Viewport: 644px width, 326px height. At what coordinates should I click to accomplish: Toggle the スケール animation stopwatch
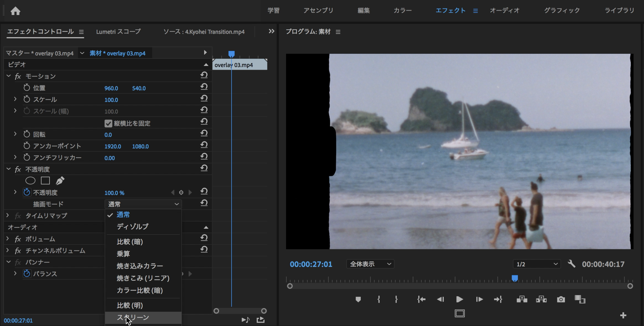(27, 99)
